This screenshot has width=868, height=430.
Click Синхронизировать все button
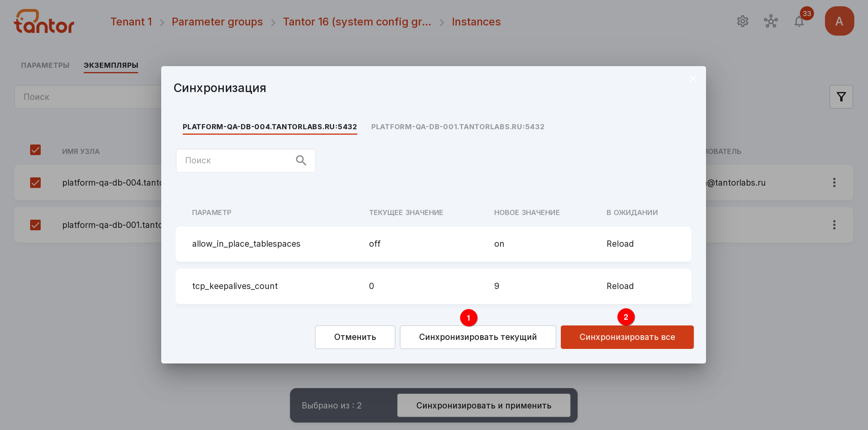click(x=627, y=337)
